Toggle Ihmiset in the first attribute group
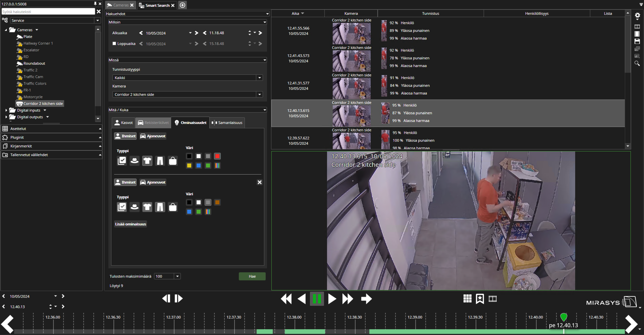This screenshot has height=335, width=644. point(125,136)
